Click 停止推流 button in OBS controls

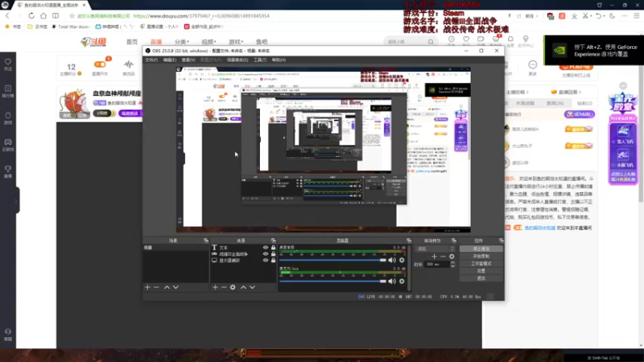tap(481, 249)
